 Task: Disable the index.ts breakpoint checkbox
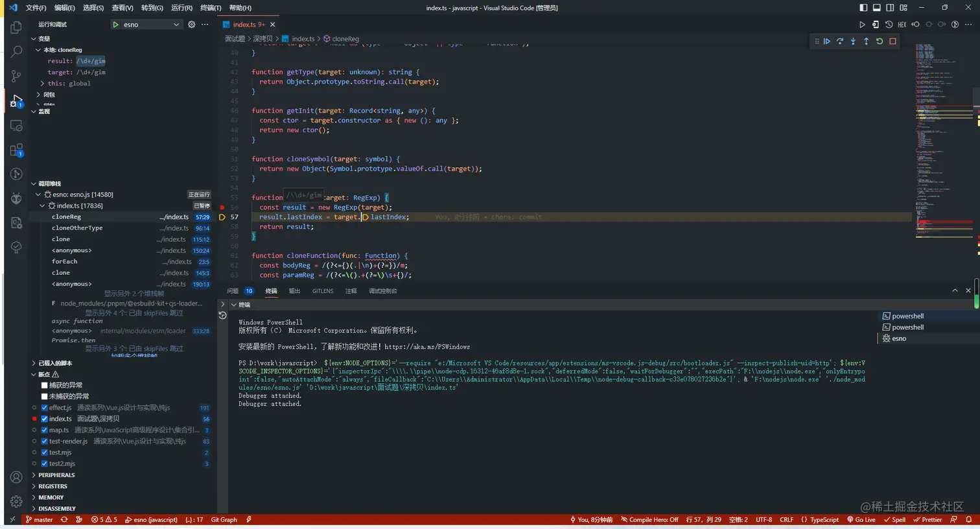(45, 419)
